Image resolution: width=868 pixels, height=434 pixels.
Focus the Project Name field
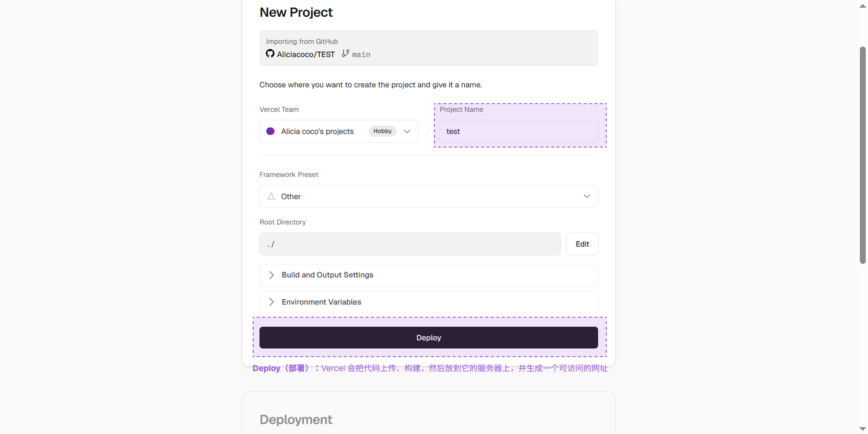click(519, 131)
